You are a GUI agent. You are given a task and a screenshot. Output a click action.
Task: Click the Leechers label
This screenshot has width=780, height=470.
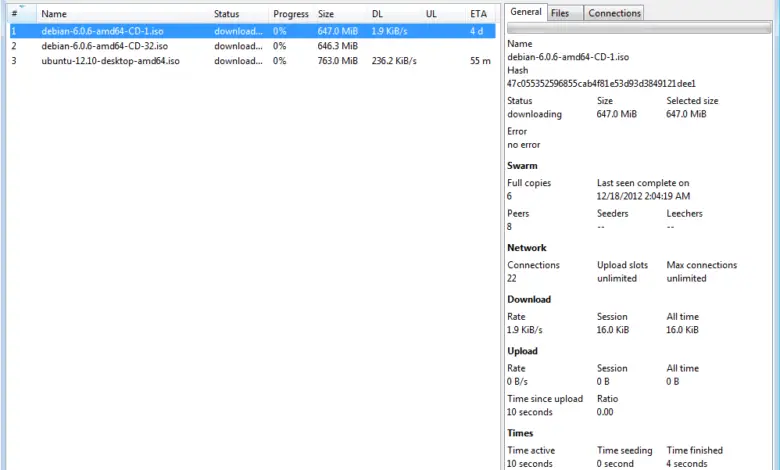click(x=684, y=213)
